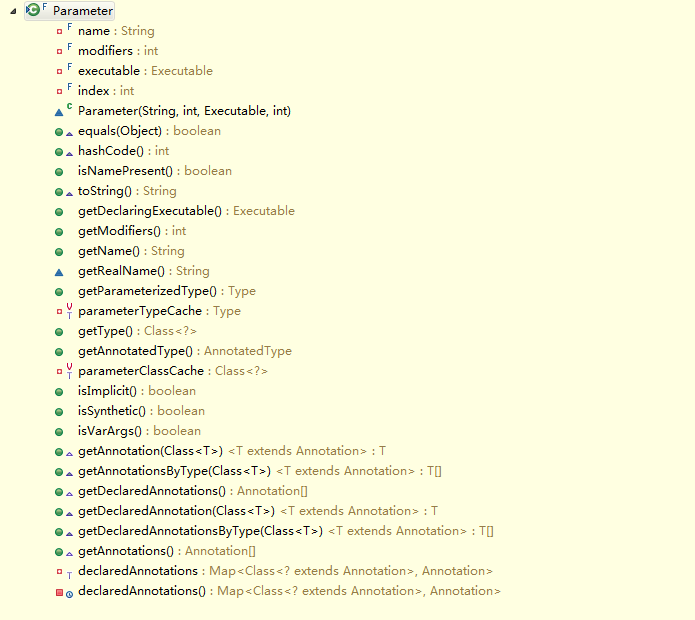Click the green icon beside isSynthetic()
This screenshot has height=620, width=695.
pyautogui.click(x=59, y=412)
